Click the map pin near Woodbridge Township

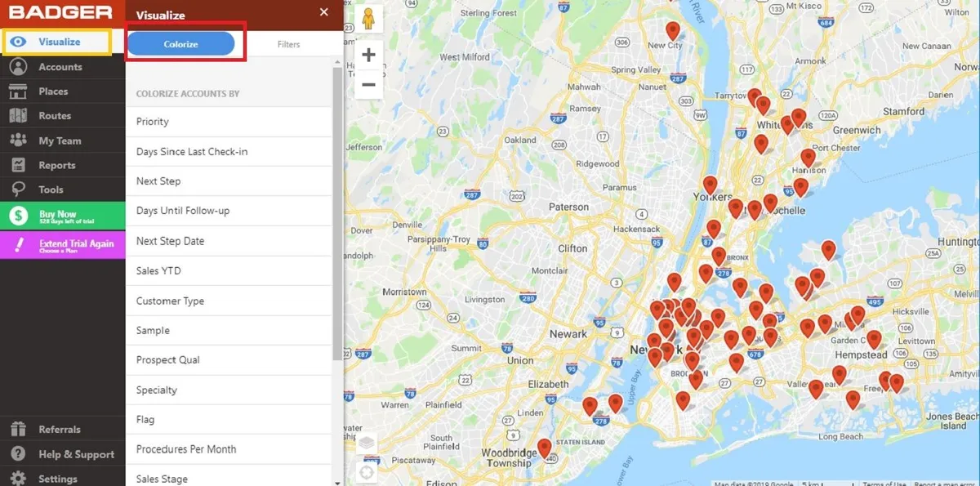pos(544,448)
